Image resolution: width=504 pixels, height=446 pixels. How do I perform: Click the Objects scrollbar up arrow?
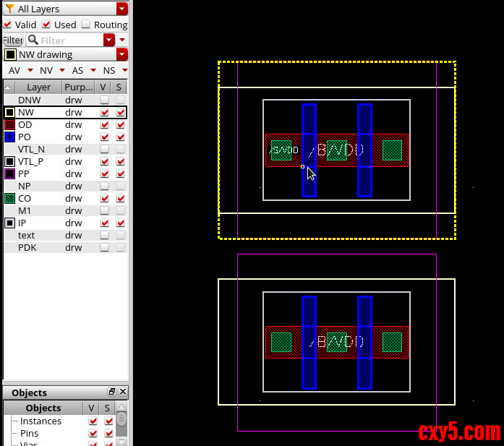pyautogui.click(x=121, y=407)
